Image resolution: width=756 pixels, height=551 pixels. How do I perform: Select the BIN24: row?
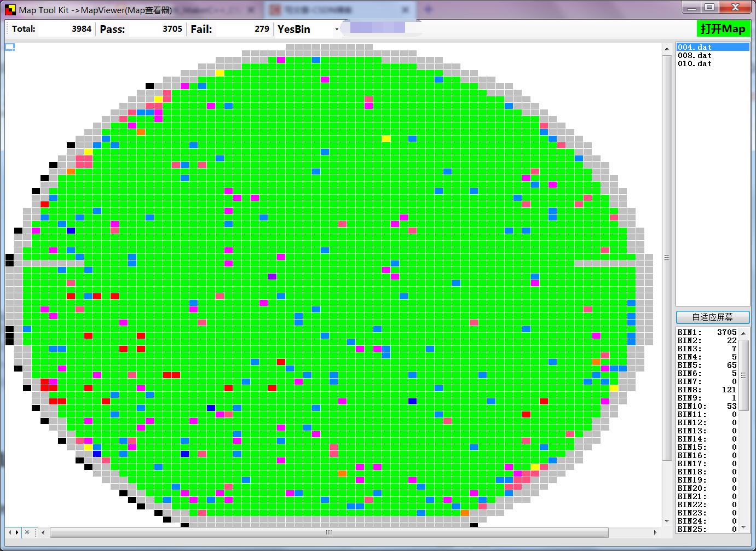tap(707, 521)
